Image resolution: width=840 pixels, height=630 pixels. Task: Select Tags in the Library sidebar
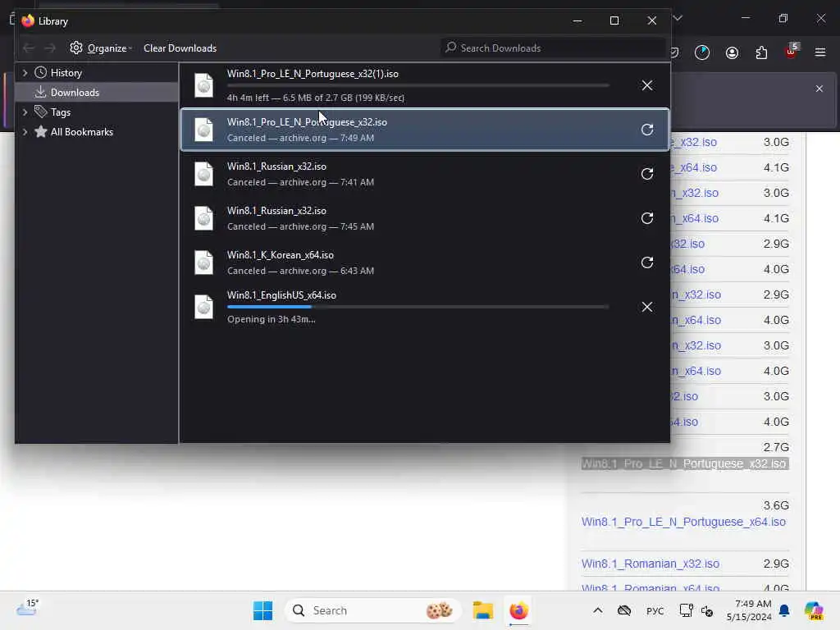tap(61, 112)
